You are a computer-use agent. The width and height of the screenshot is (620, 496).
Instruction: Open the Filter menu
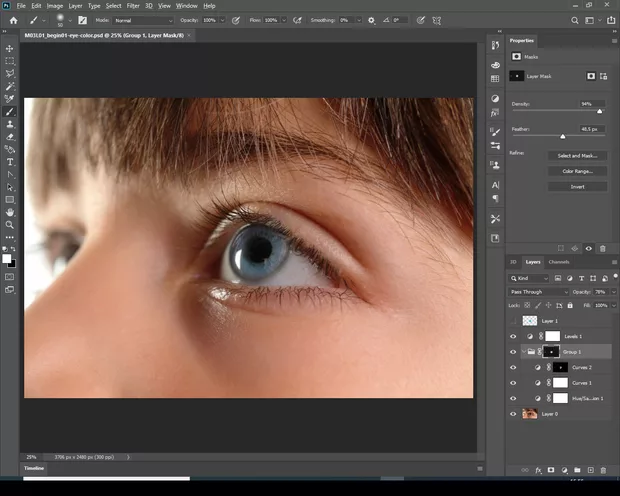pyautogui.click(x=133, y=6)
